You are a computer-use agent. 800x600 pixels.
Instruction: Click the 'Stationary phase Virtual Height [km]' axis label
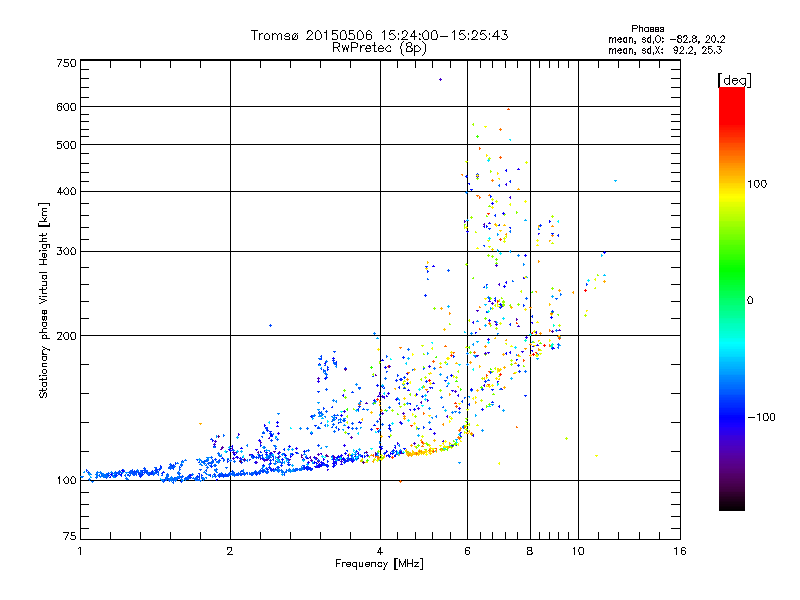[x=43, y=300]
